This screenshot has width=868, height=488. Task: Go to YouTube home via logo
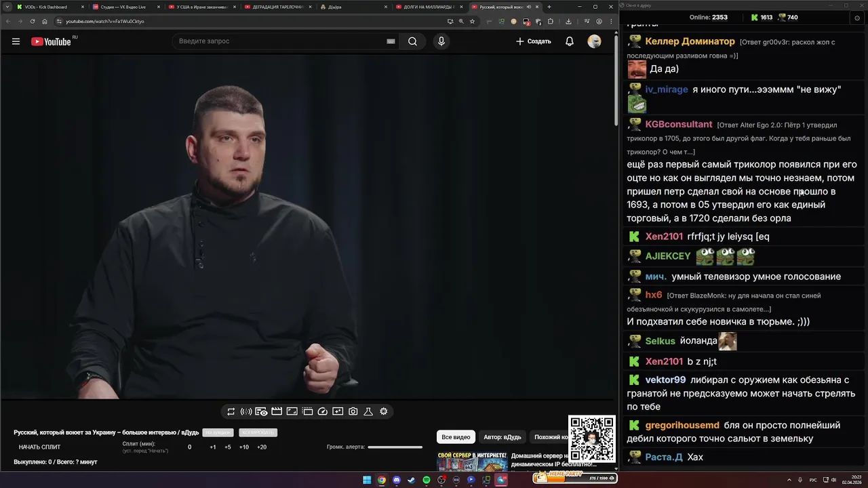(x=51, y=41)
